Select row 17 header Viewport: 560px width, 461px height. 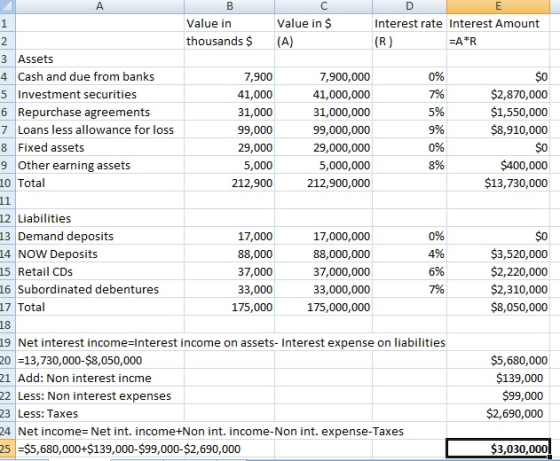[x=8, y=307]
